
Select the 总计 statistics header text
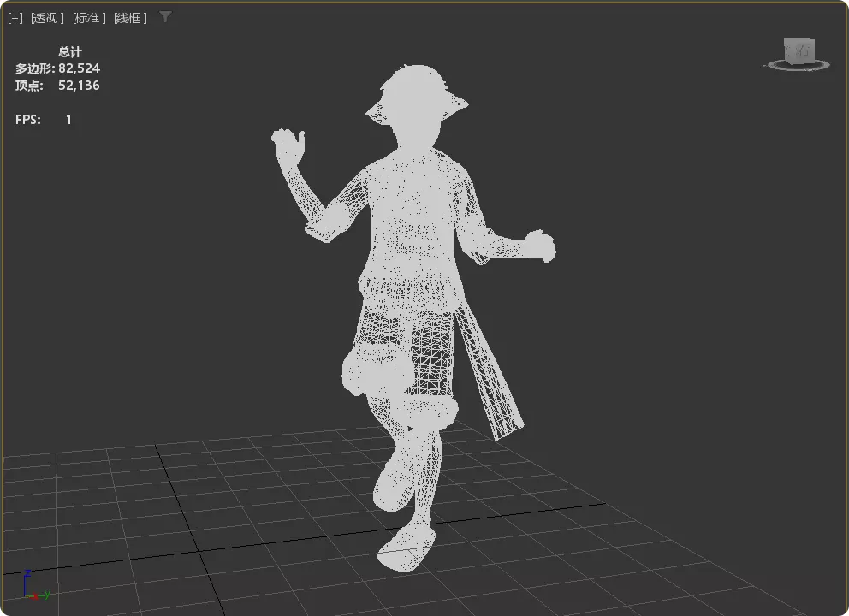70,52
